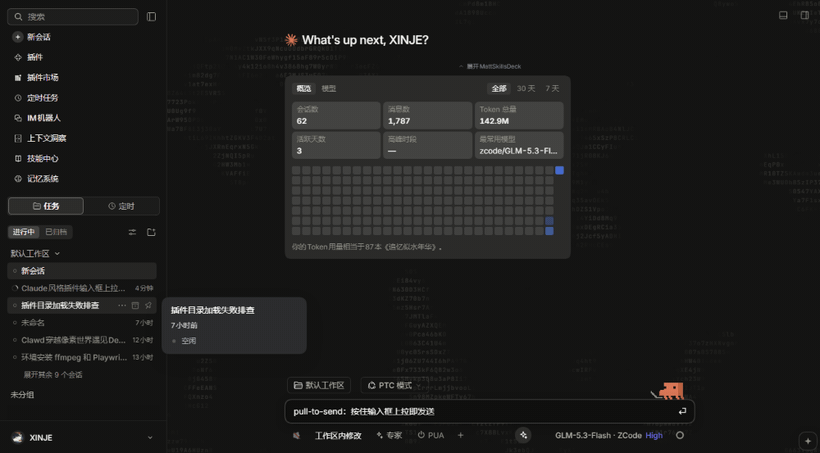This screenshot has width=820, height=453.
Task: Open 技能中心 in the sidebar
Action: point(43,158)
